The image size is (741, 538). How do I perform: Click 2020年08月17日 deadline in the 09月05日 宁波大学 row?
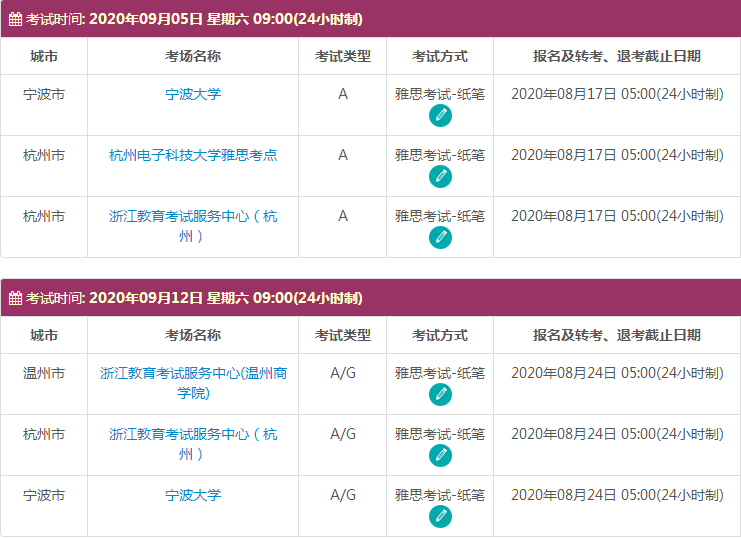pos(617,94)
